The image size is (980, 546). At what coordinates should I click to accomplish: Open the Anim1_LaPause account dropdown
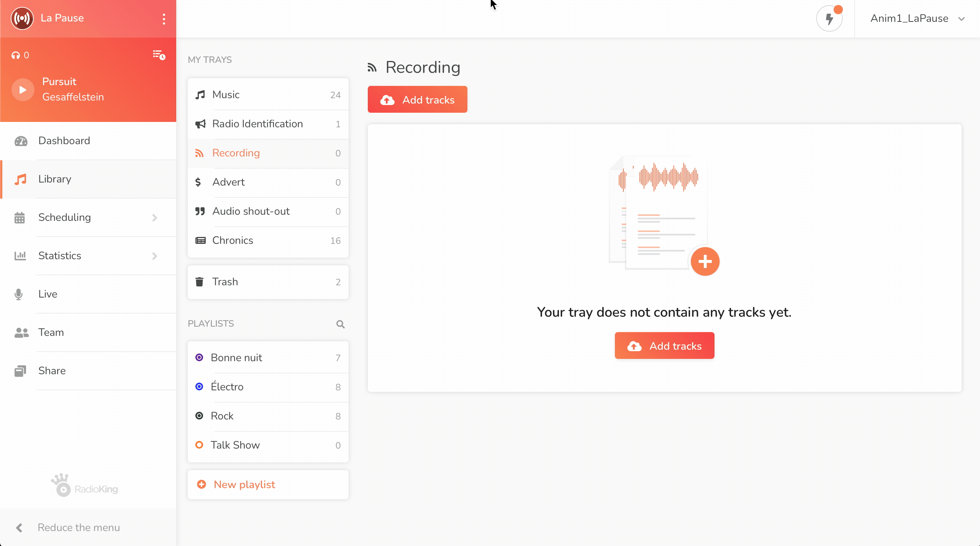917,18
